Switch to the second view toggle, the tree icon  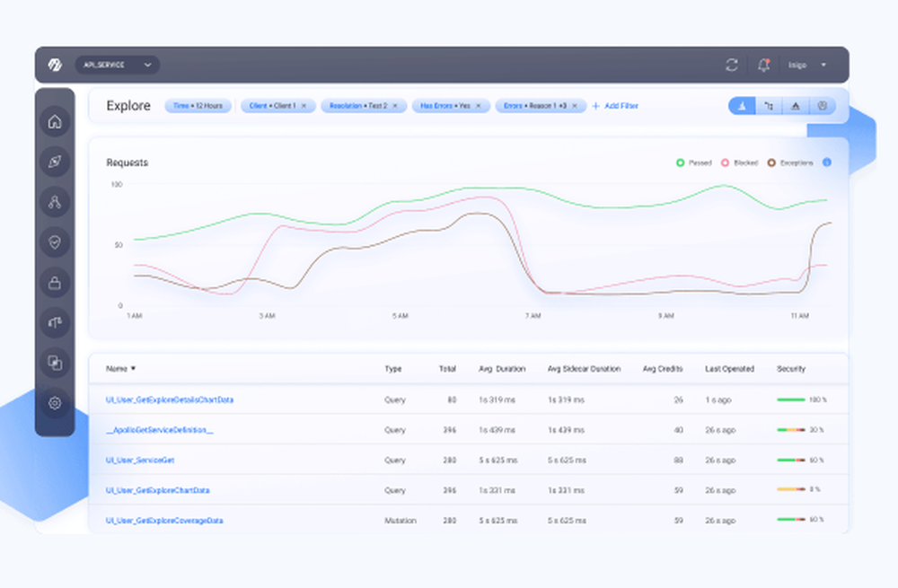[x=769, y=106]
